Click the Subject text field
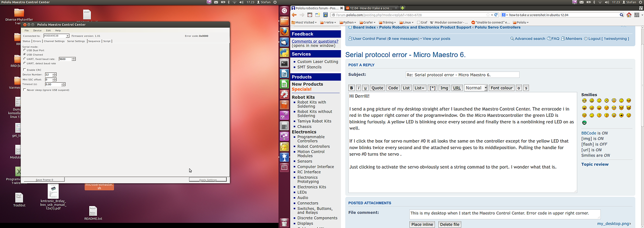This screenshot has height=228, width=644. tap(462, 75)
